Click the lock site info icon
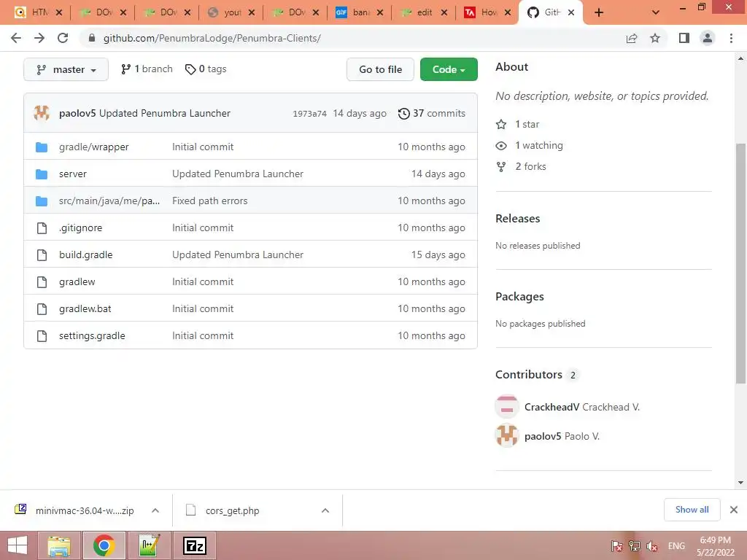The image size is (747, 560). coord(92,38)
